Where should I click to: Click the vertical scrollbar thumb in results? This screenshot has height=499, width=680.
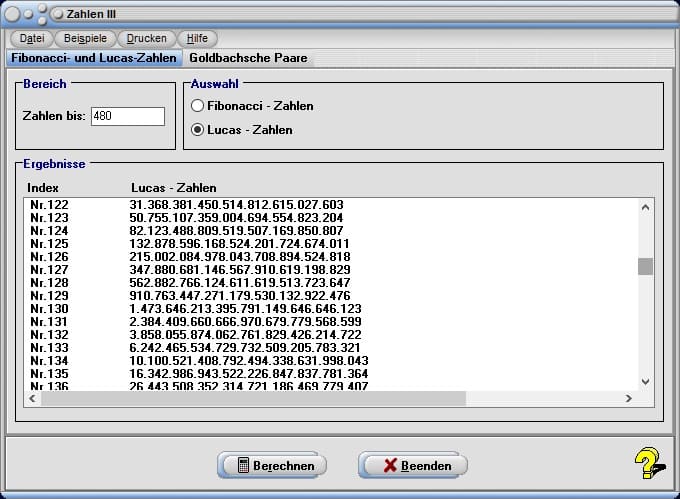tap(645, 266)
